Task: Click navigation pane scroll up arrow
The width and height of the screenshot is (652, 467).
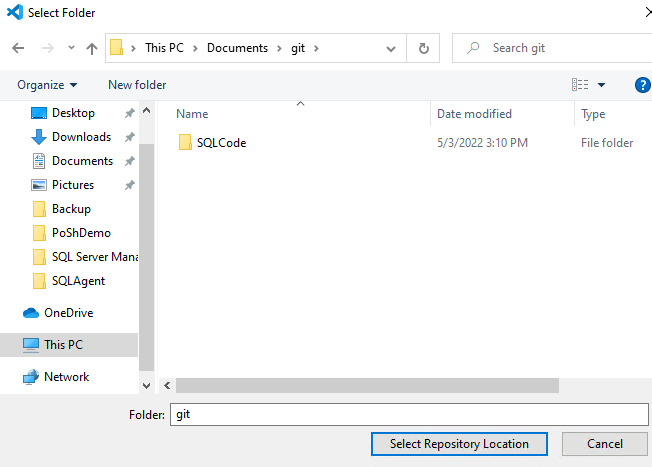Action: pyautogui.click(x=146, y=110)
